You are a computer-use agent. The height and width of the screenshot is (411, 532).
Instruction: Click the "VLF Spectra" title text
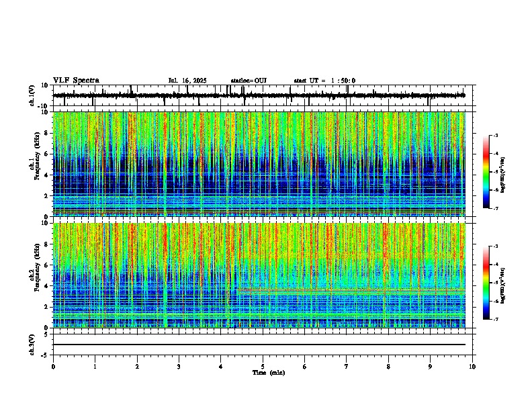[76, 81]
